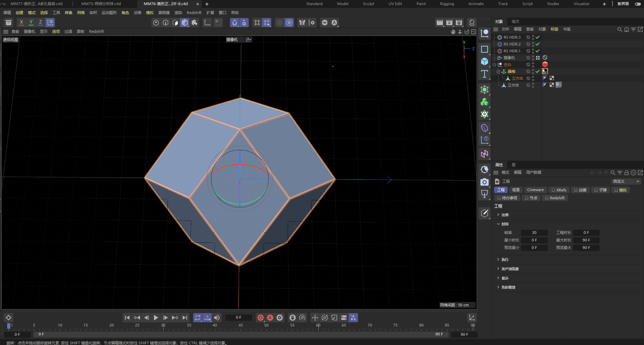Viewport: 644px width, 345px height.
Task: Click the Autokeying button in timeline
Action: 270,318
